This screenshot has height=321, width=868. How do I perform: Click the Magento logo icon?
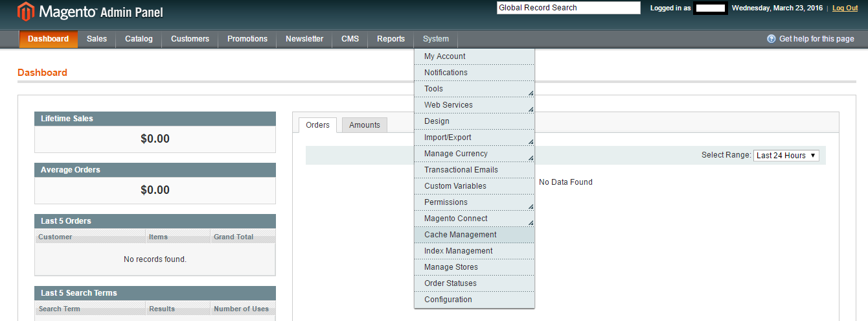pos(26,12)
